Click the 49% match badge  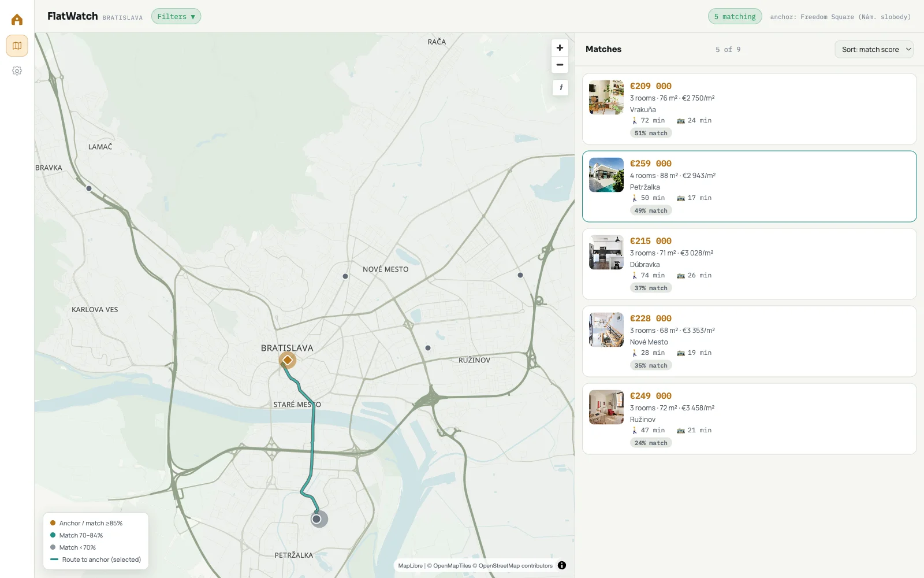651,210
